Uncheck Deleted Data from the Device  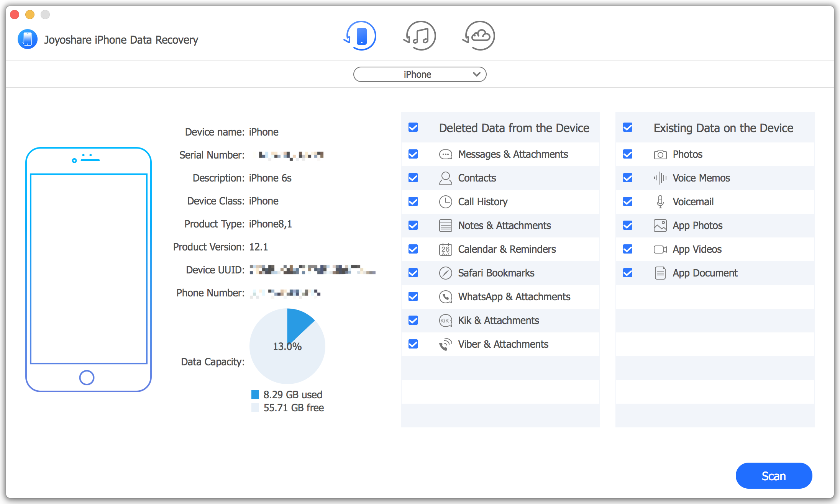[x=413, y=128]
